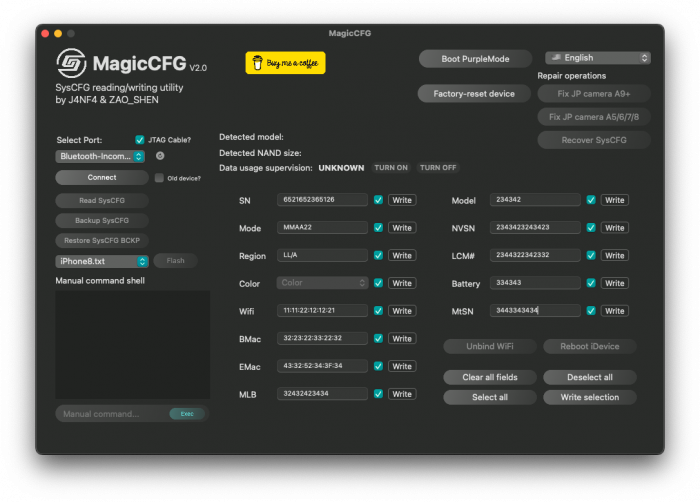Viewport: 700px width, 502px height.
Task: Click Write button for Model
Action: (x=614, y=200)
